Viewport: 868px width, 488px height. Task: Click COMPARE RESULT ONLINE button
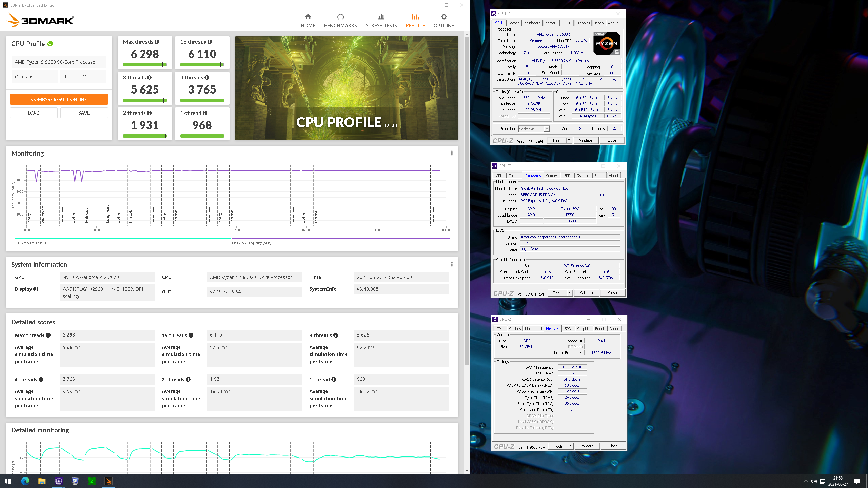59,99
